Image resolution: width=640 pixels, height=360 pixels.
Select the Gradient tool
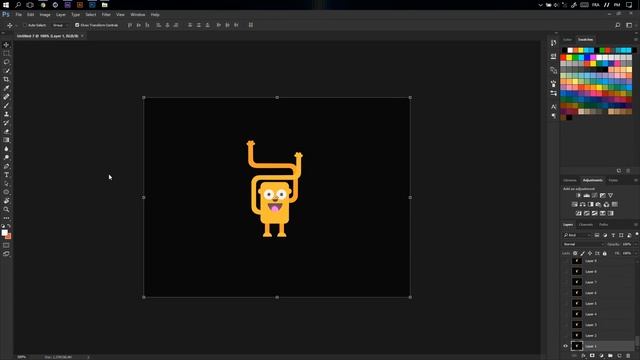pos(6,140)
